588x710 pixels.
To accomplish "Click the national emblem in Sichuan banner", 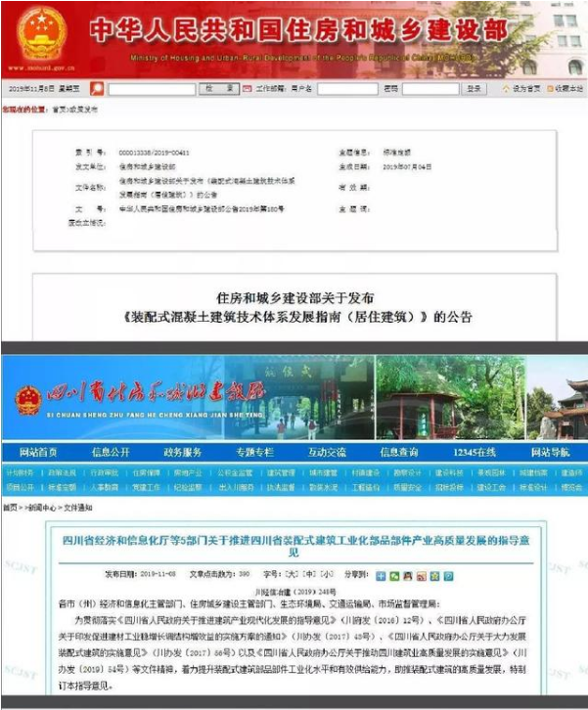I will click(28, 401).
